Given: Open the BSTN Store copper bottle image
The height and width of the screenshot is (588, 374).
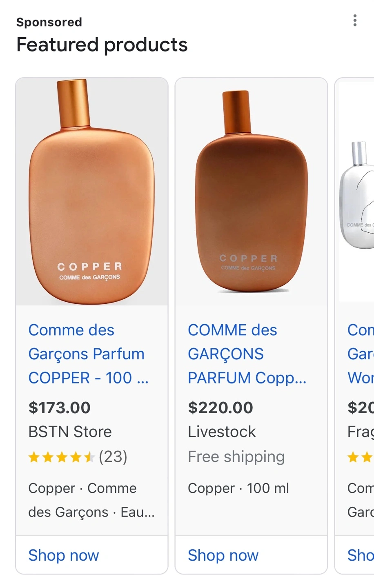Looking at the screenshot, I should pos(92,192).
